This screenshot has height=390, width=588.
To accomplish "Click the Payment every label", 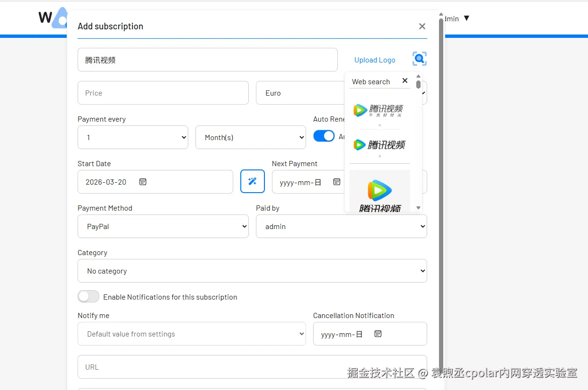I will (102, 119).
